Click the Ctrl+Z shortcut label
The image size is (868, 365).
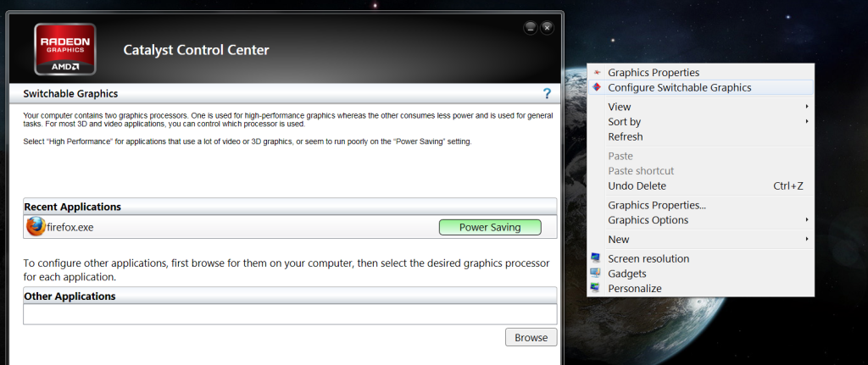coord(788,185)
